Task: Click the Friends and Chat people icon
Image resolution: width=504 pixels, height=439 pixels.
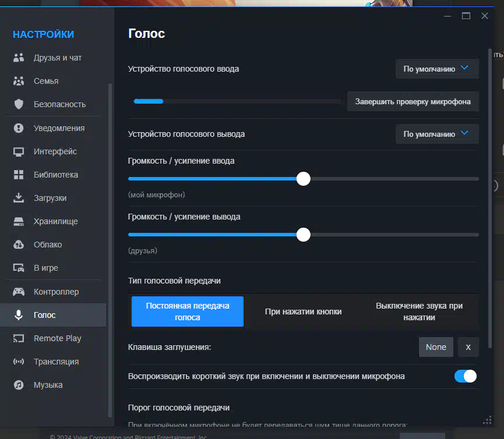Action: point(19,58)
